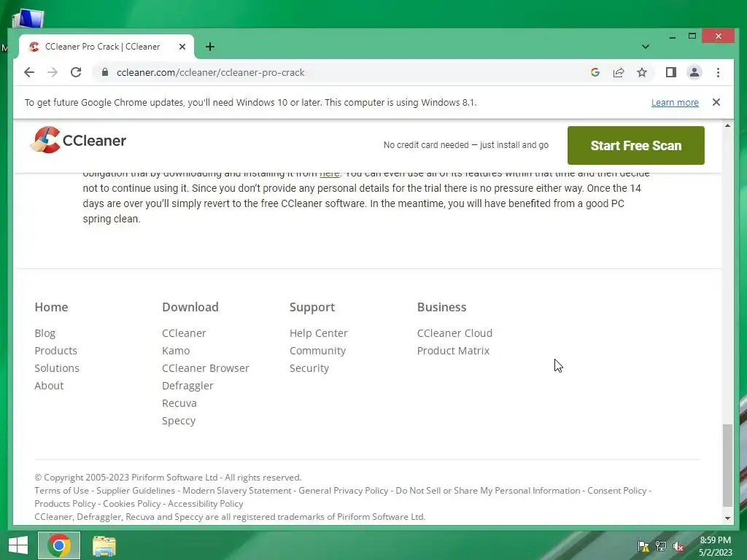Open the CCleaner Cloud link
The width and height of the screenshot is (747, 560).
[454, 333]
